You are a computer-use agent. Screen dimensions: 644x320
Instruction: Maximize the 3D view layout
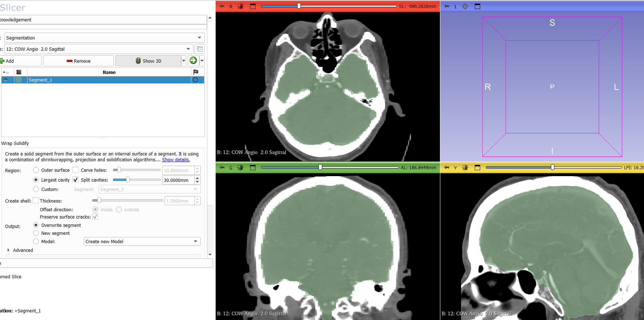[x=477, y=6]
